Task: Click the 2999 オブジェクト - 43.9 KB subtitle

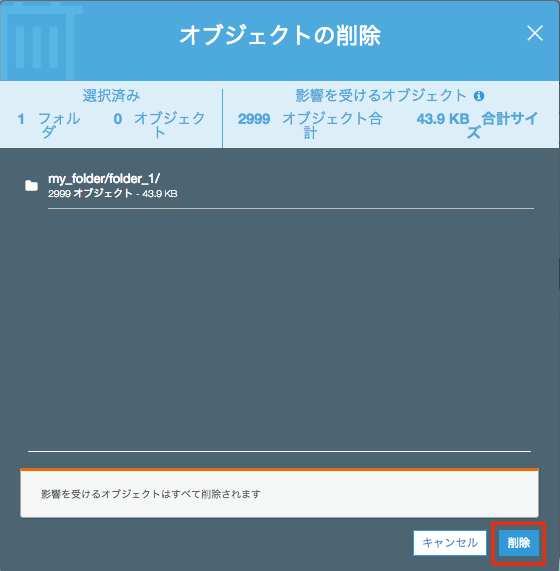Action: click(113, 193)
